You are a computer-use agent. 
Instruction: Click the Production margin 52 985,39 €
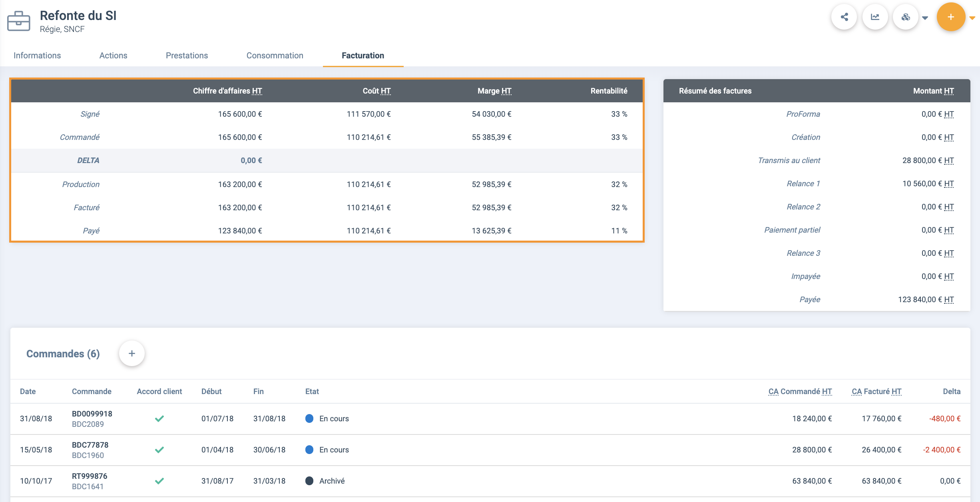point(492,184)
